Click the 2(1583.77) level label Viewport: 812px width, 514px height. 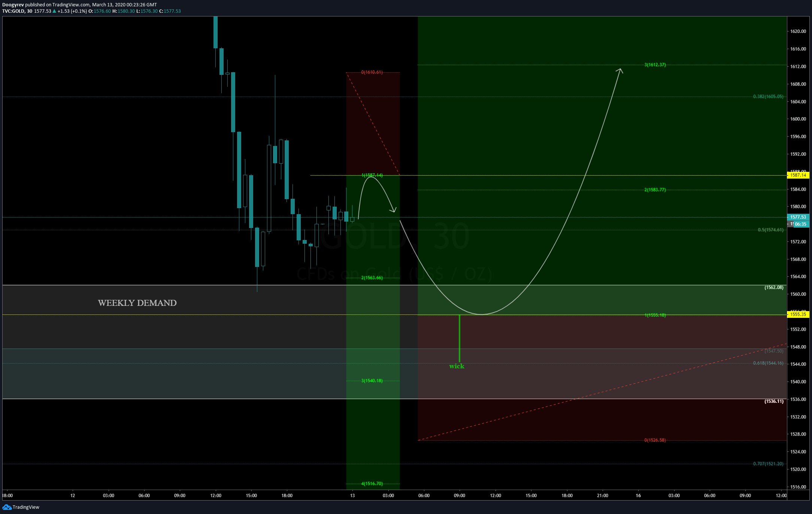655,190
